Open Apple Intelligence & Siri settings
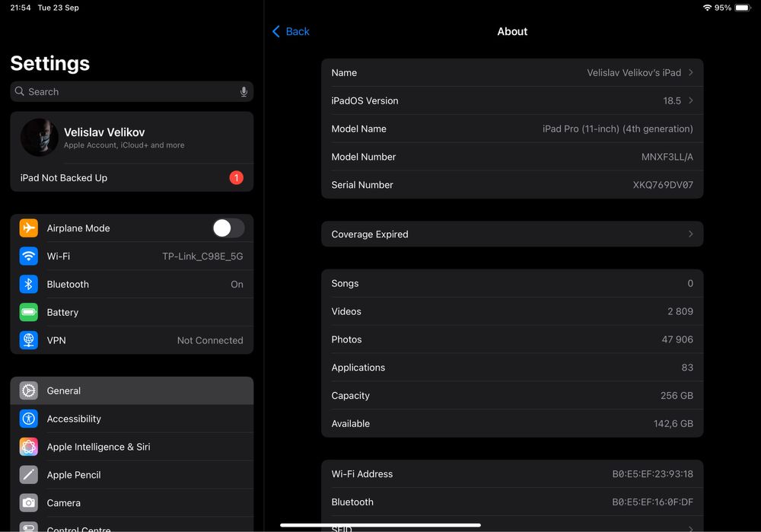Screen dimensions: 761x532 pos(132,447)
